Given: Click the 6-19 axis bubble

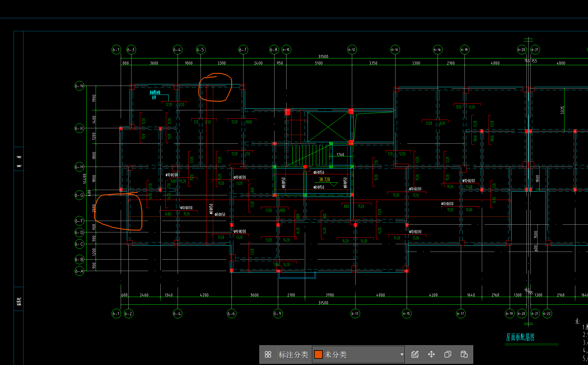Looking at the screenshot, I should (x=509, y=314).
